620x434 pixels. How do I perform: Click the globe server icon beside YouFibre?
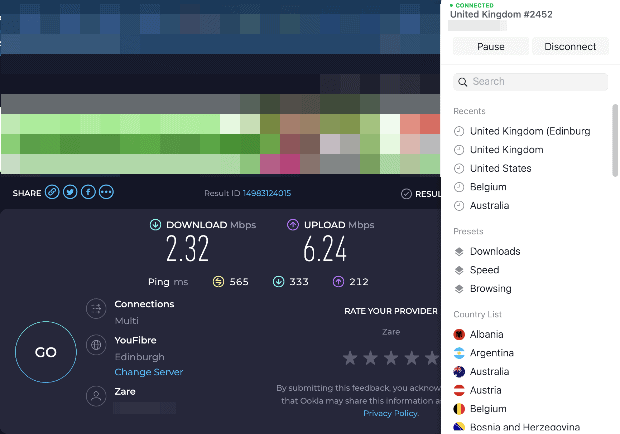[x=96, y=345]
